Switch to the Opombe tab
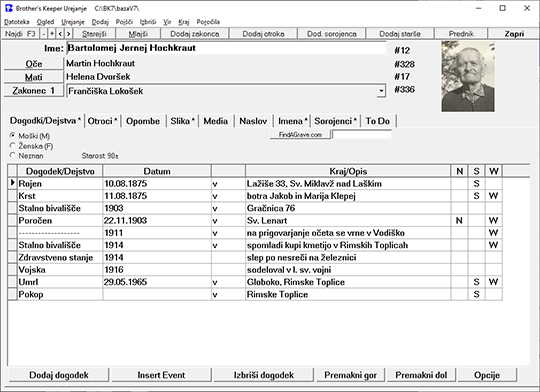This screenshot has width=540, height=392. [x=143, y=121]
